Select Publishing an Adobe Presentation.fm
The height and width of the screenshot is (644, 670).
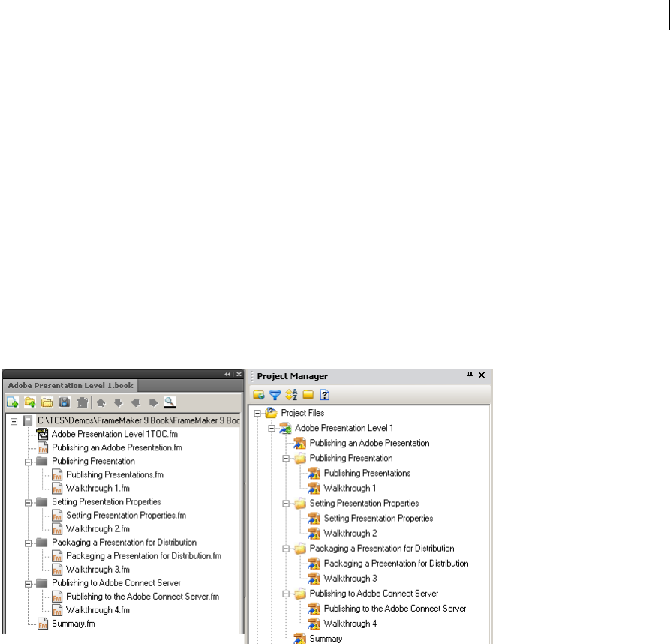(117, 447)
